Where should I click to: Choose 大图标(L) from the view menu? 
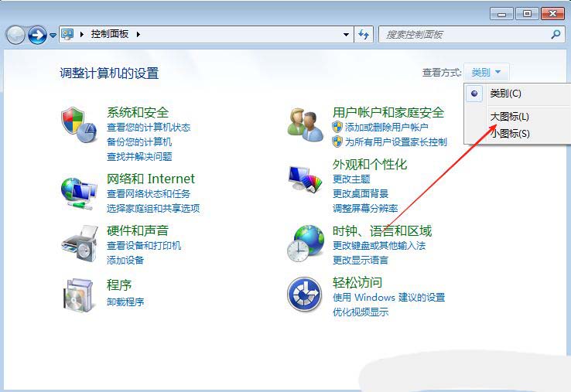[x=509, y=117]
